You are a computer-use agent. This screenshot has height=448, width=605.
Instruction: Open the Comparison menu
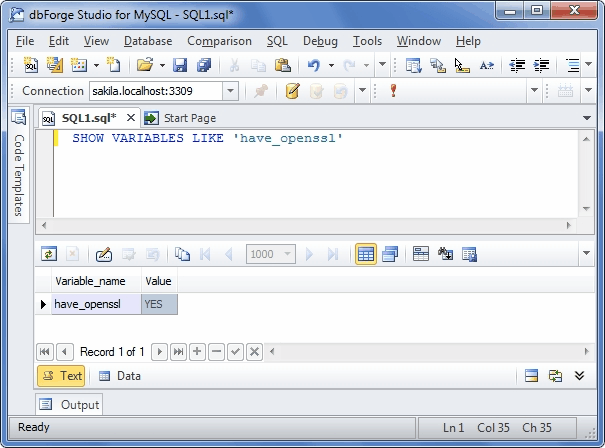tap(219, 41)
